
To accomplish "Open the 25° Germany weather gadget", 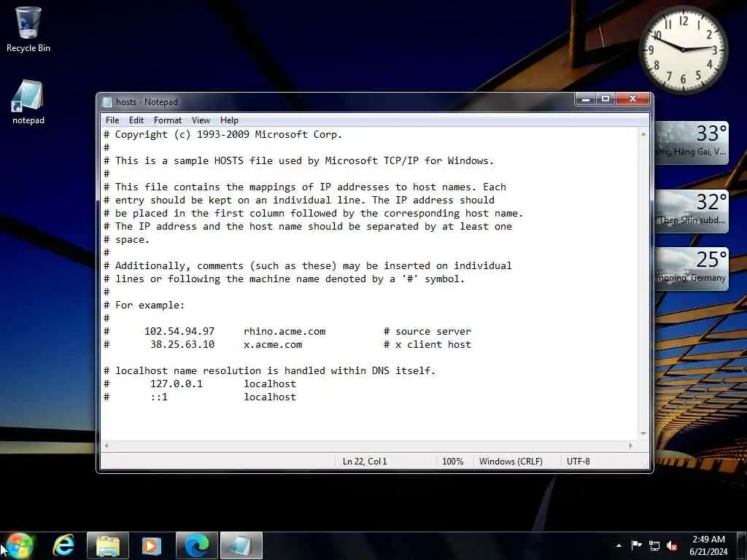I will [x=692, y=268].
